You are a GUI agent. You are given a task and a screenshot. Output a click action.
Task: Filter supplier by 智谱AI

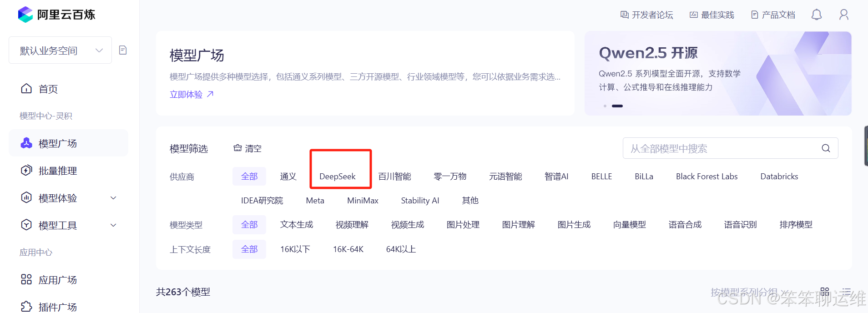click(556, 177)
